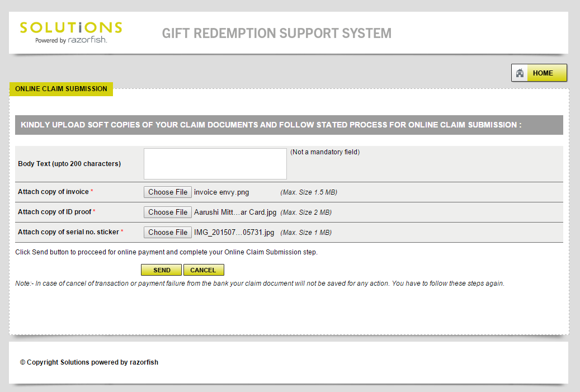Click the house icon on HOME button
Screen dimensions: 580x392
pos(520,73)
